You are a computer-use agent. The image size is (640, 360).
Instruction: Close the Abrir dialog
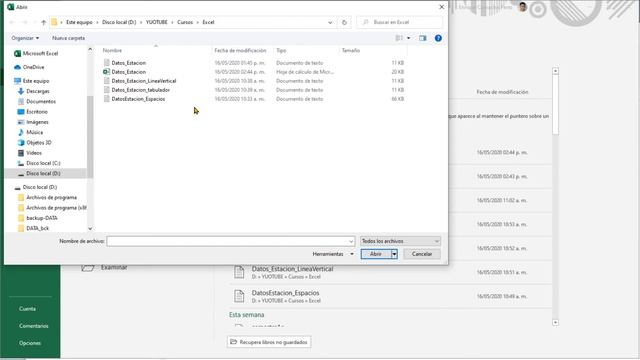pos(441,7)
